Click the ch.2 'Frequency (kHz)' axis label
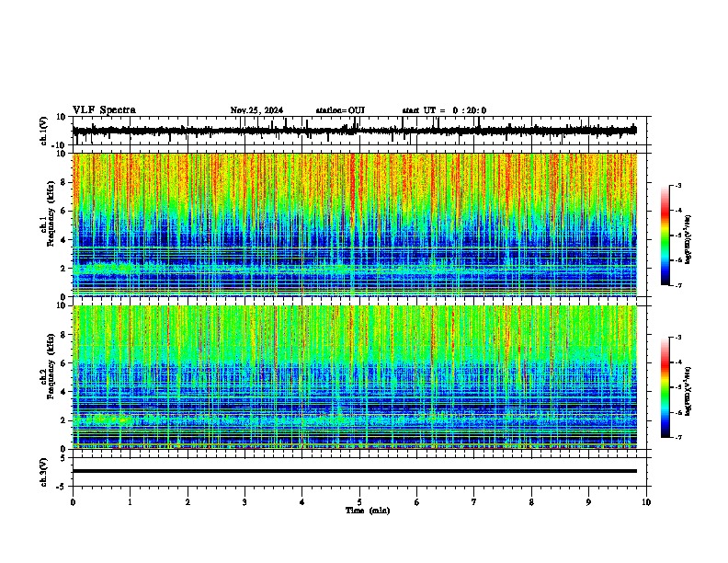This screenshot has height=563, width=728. pyautogui.click(x=51, y=366)
